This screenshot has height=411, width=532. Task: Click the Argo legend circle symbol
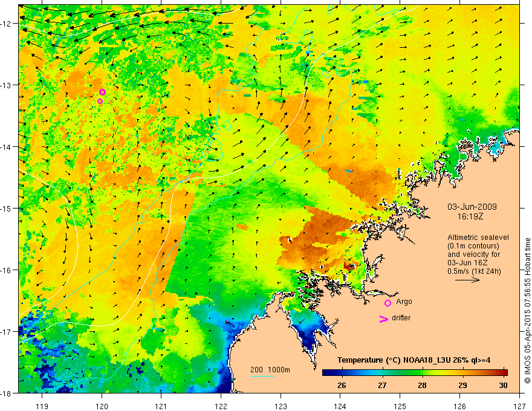[x=388, y=303]
